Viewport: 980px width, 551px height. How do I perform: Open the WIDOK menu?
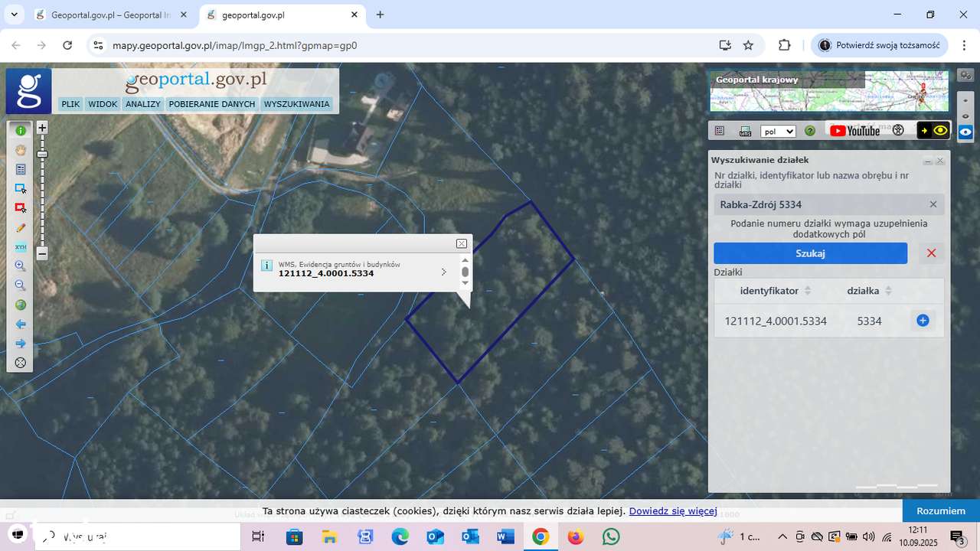pos(103,104)
